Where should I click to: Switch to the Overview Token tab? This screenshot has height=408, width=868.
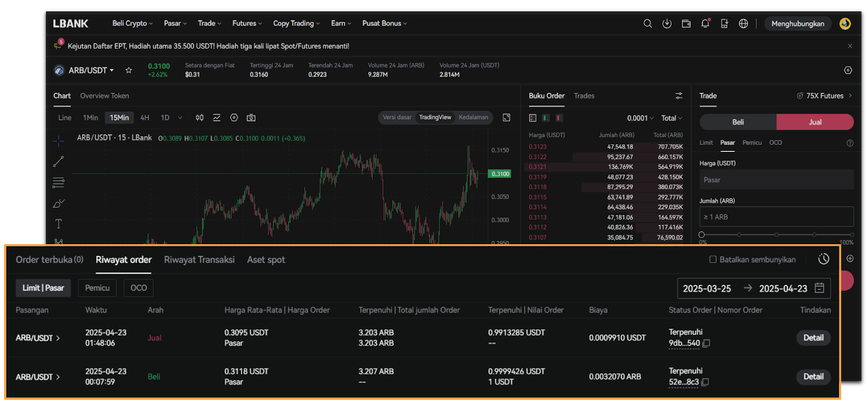(x=105, y=96)
